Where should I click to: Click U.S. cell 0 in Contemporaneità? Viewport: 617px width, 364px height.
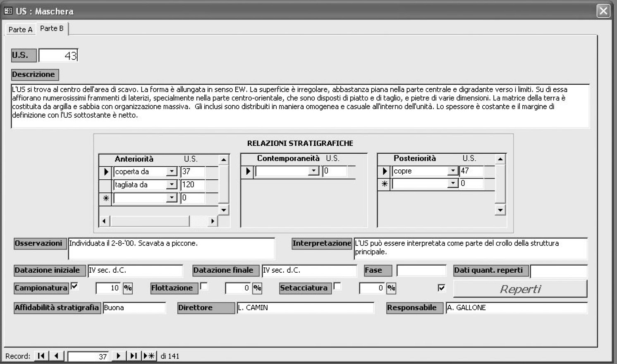335,171
